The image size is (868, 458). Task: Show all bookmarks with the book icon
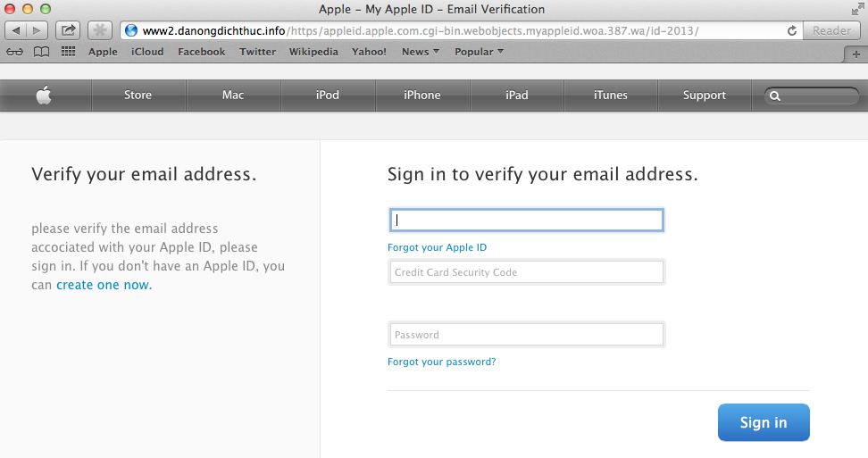pyautogui.click(x=41, y=52)
